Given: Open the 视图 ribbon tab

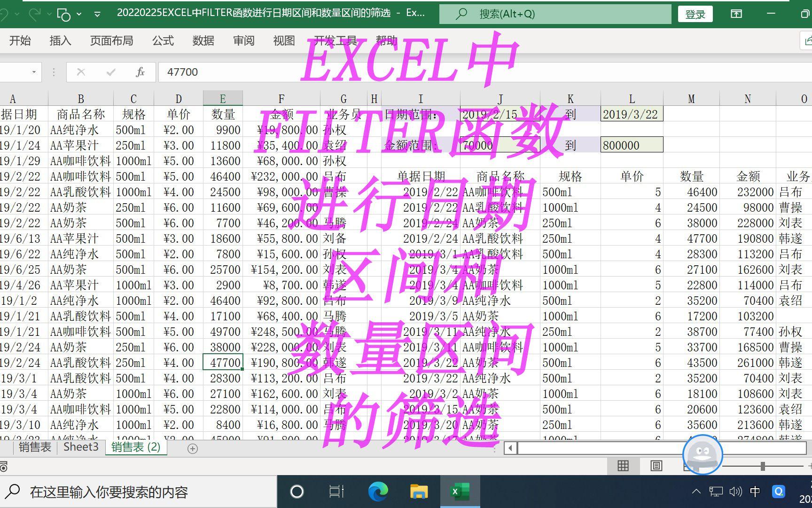Looking at the screenshot, I should click(x=284, y=41).
